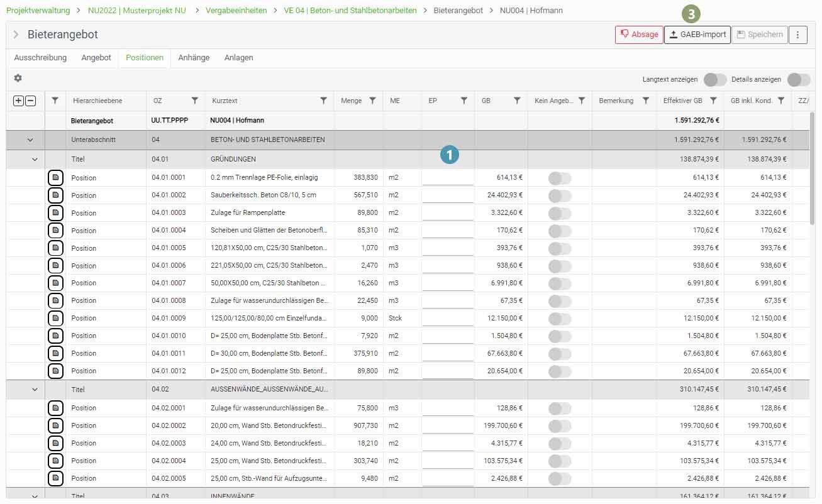
Task: Switch to the Ausschreibung tab
Action: click(40, 58)
